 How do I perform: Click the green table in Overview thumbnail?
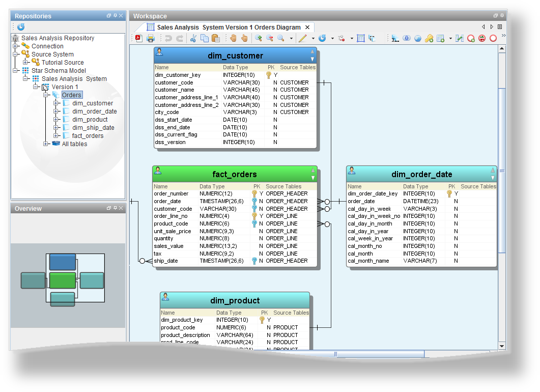point(63,281)
